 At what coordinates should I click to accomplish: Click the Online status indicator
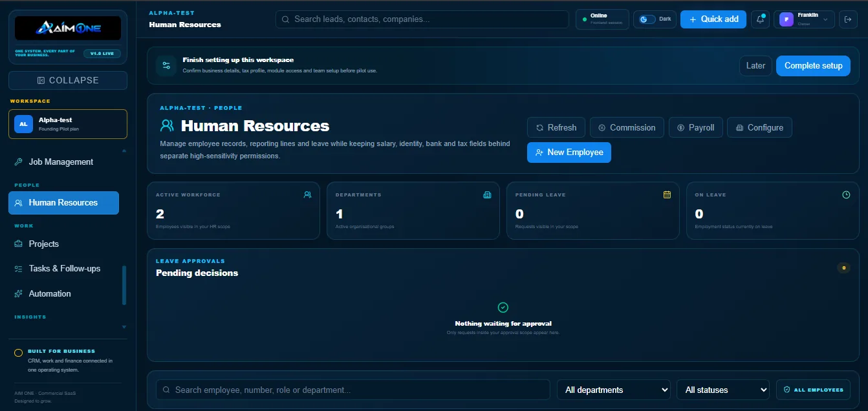[602, 19]
